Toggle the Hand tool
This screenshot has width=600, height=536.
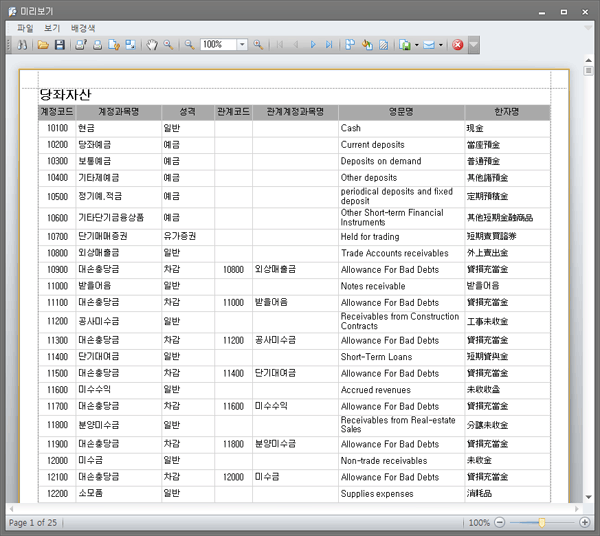click(x=152, y=45)
